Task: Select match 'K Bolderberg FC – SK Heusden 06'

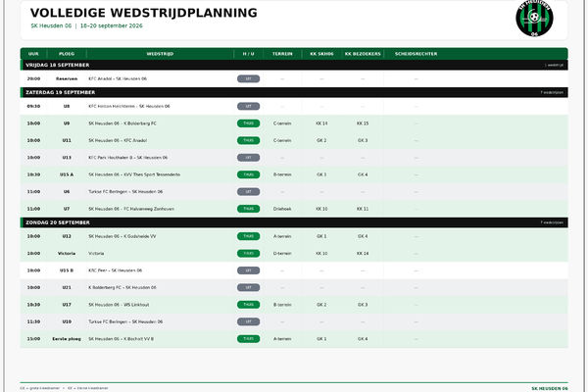Action: tap(122, 288)
